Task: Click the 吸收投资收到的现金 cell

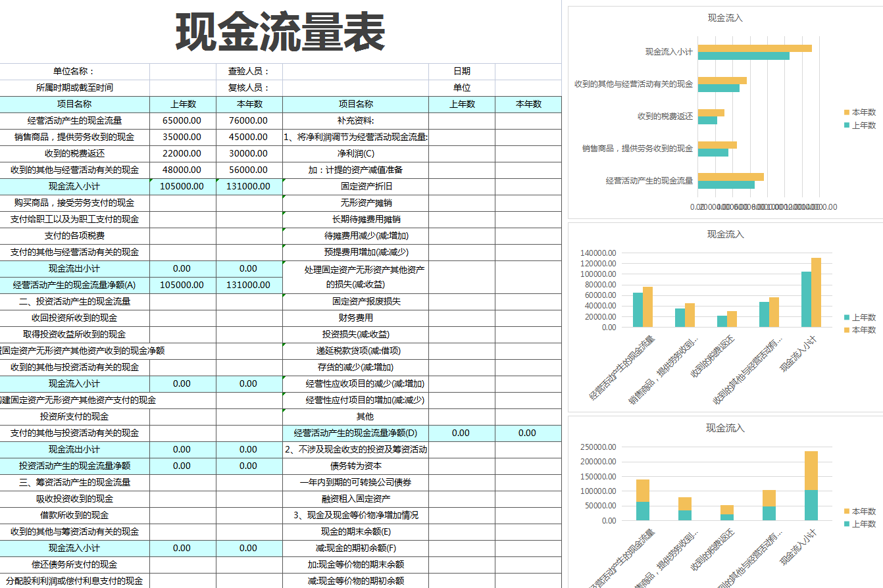Action: [74, 499]
